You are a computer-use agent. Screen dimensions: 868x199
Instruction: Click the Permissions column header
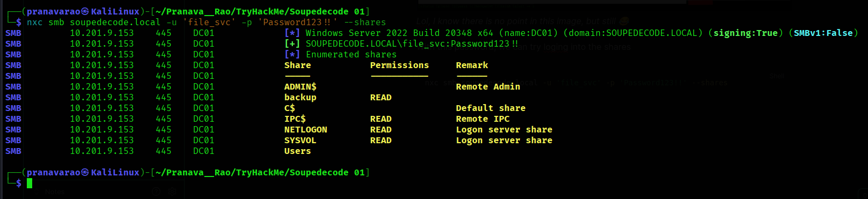pos(400,65)
